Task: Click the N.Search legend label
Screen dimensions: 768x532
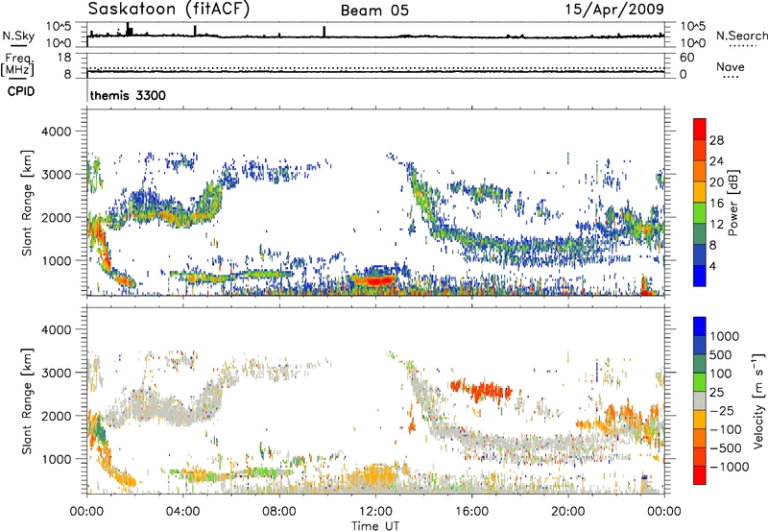Action: (742, 36)
